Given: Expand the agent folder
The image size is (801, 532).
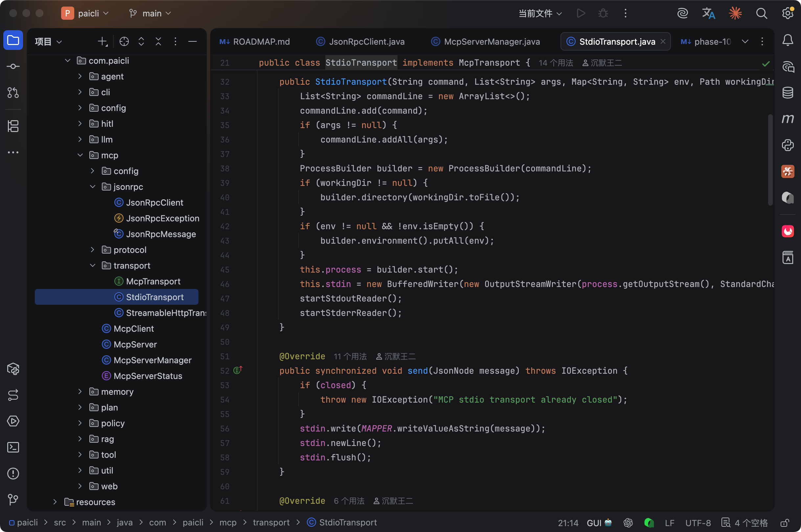Looking at the screenshot, I should point(80,76).
